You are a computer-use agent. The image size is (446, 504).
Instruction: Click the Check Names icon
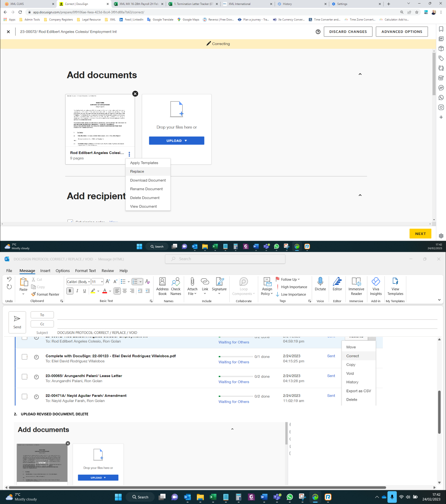coord(176,285)
